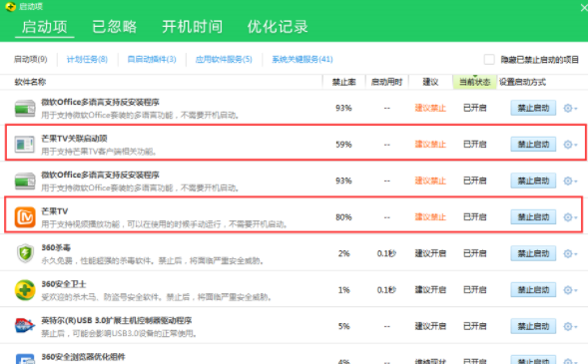Screen dimensions: 588x364
Task: Open the 已忽略 tab
Action: [x=115, y=27]
